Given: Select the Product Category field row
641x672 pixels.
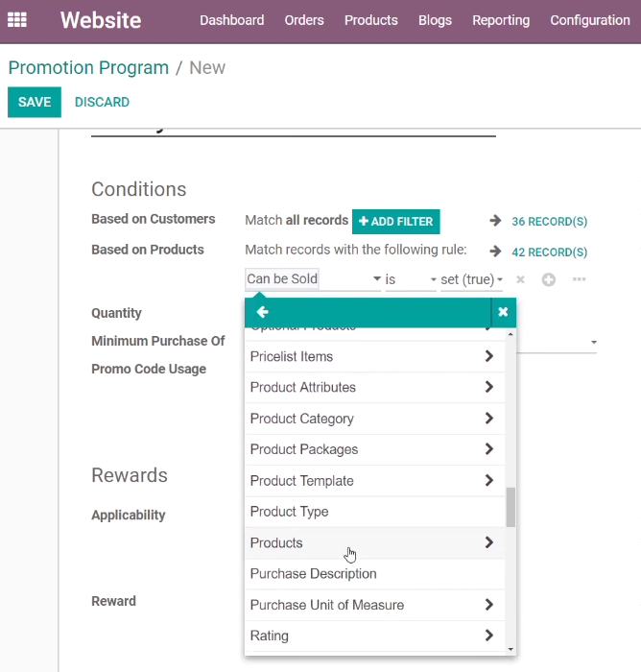Looking at the screenshot, I should pyautogui.click(x=374, y=419).
